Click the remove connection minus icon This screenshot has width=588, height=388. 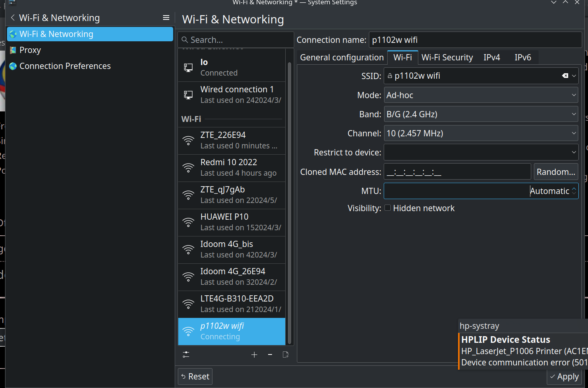270,354
